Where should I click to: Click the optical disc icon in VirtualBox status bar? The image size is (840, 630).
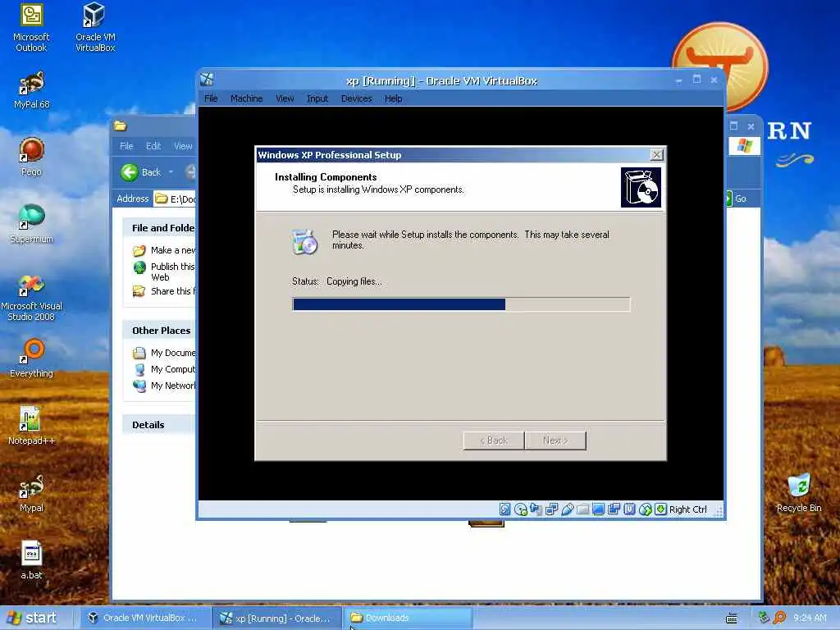520,509
